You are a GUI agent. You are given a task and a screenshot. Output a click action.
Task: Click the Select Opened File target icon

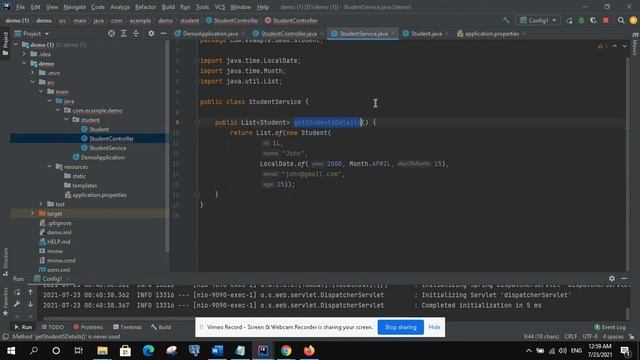111,33
